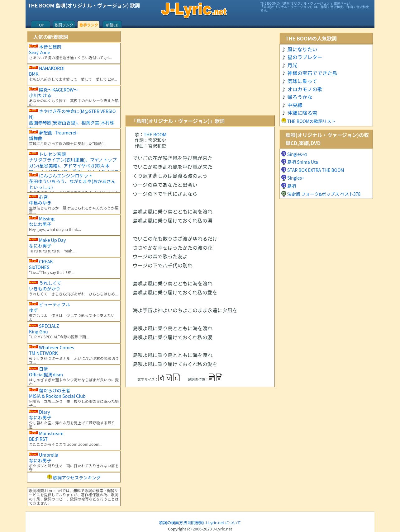Click the yellow icon beside THE BOOMの歌詞リスト
Viewport: 400px width, 532px height.
[284, 120]
